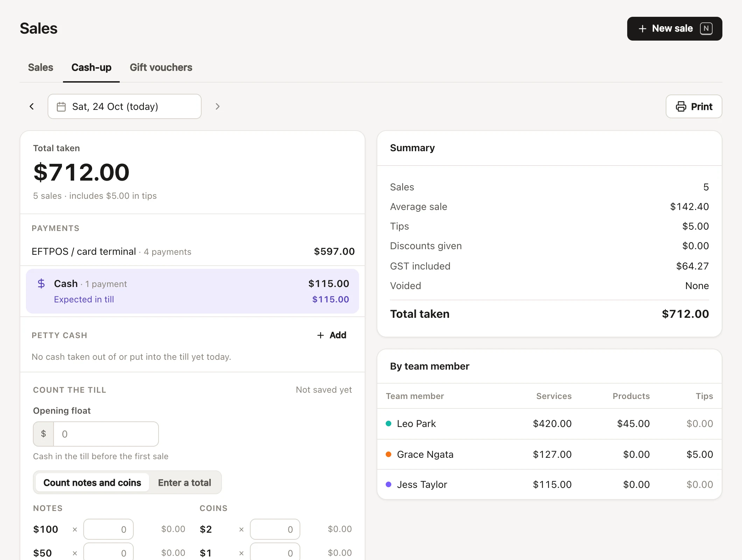This screenshot has width=742, height=560.
Task: Click Grace Ngata's orange dot
Action: 388,454
